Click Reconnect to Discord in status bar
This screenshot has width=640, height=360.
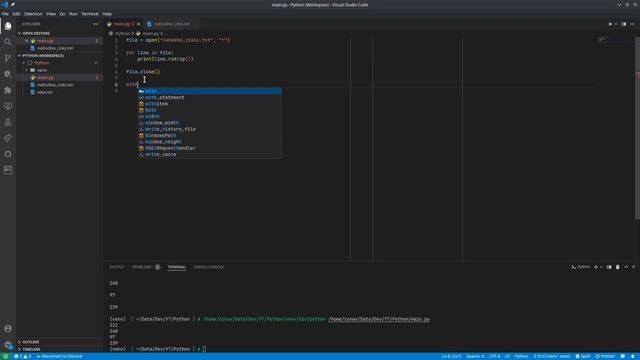(x=60, y=356)
